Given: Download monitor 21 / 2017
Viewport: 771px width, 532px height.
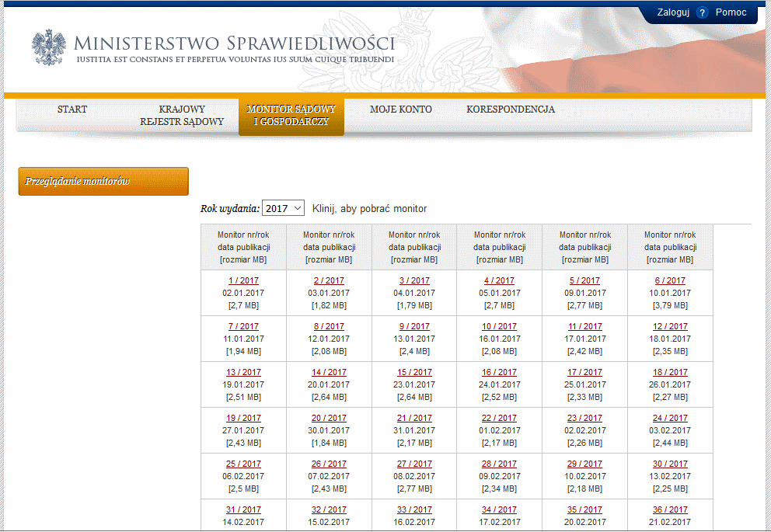Looking at the screenshot, I should coord(414,418).
